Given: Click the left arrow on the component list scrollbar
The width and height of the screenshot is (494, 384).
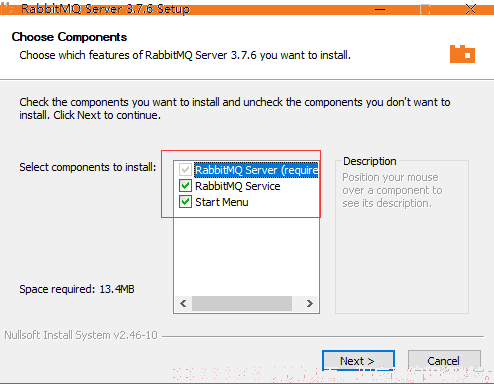Looking at the screenshot, I should [x=183, y=303].
